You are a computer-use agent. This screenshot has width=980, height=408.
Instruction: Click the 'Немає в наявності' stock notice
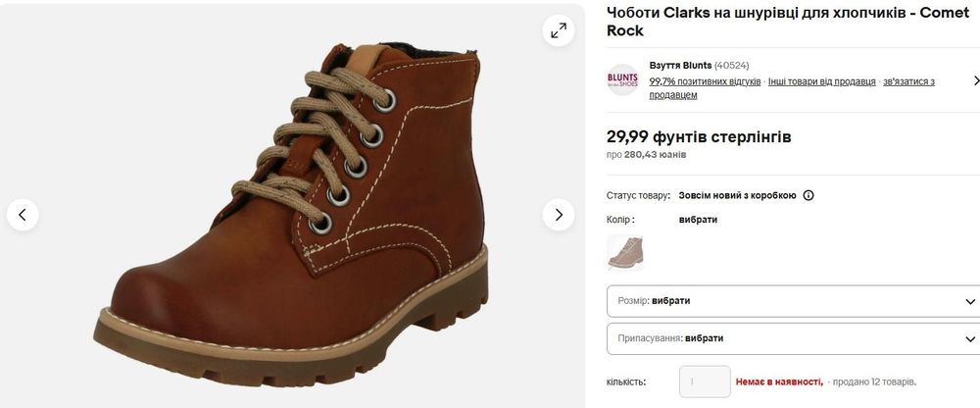tap(780, 382)
